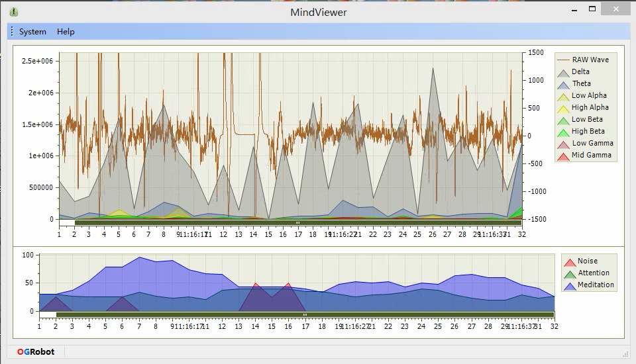Click the RAW Wave legend label
Image resolution: width=636 pixels, height=364 pixels.
[590, 60]
